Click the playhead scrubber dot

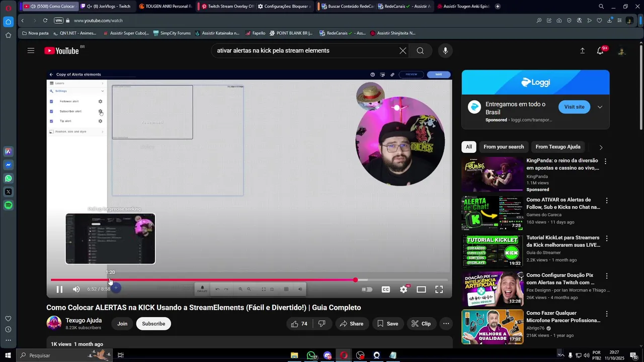tap(355, 280)
